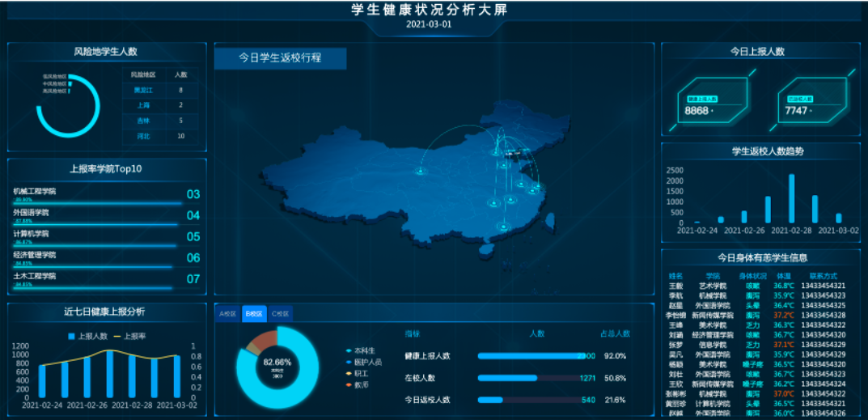Click the 今日学生返校行程 map title button
The width and height of the screenshot is (868, 420).
pos(280,58)
